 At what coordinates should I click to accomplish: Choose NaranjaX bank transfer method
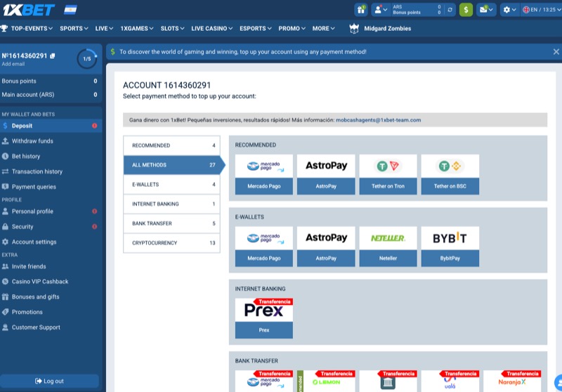(512, 381)
